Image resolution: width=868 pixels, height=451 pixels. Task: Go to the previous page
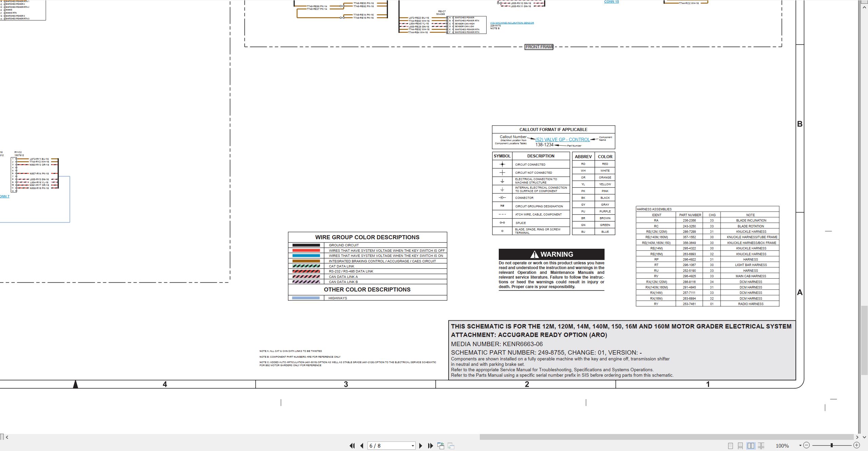(362, 446)
